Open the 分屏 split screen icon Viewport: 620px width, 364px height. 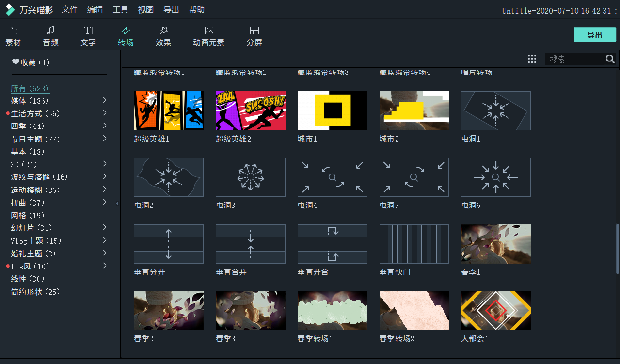pyautogui.click(x=254, y=31)
